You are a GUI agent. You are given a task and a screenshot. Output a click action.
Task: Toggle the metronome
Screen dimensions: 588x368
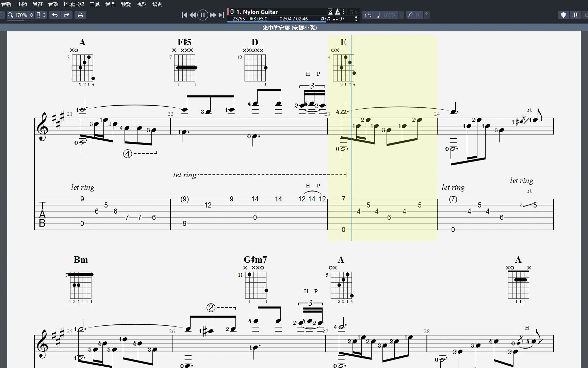pyautogui.click(x=338, y=12)
